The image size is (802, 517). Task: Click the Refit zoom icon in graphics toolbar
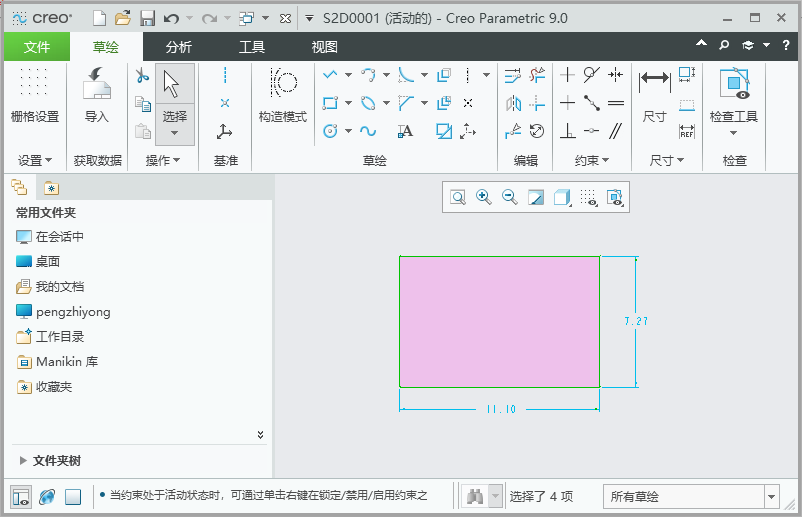(x=458, y=198)
